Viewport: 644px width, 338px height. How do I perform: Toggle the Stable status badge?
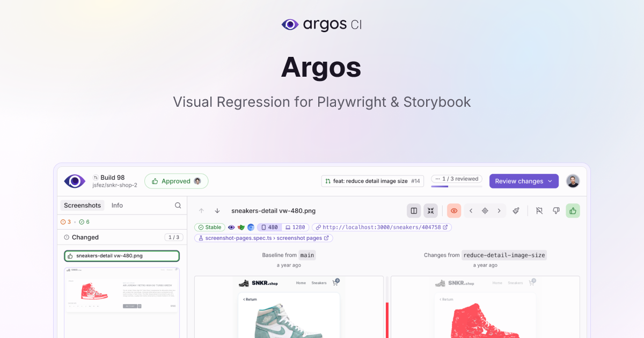[x=210, y=227]
